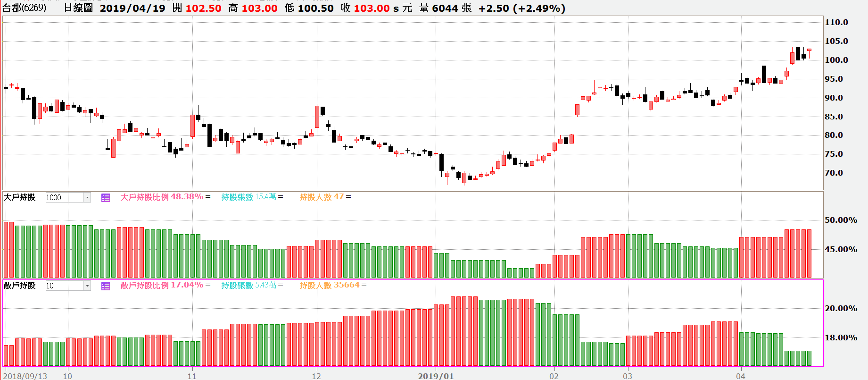
Task: Open the purple list icon in 大戶持股 panel
Action: (x=106, y=198)
